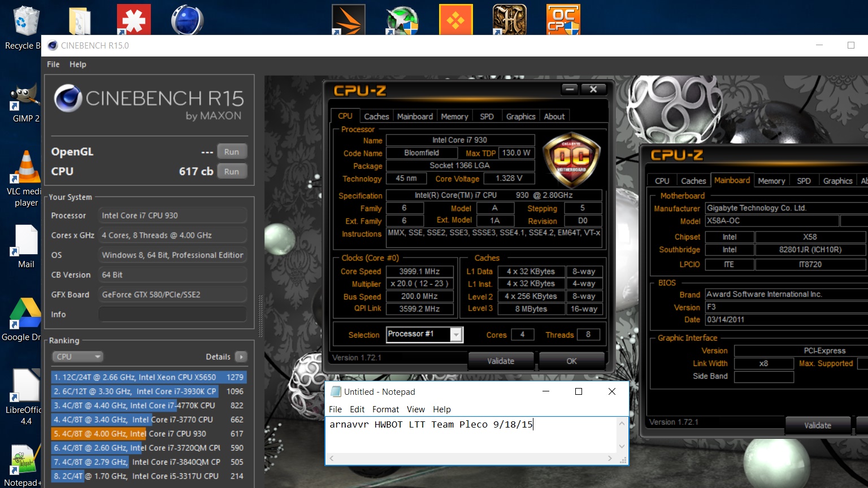Image resolution: width=868 pixels, height=488 pixels.
Task: Run the CPU benchmark in Cinebench
Action: coord(232,172)
